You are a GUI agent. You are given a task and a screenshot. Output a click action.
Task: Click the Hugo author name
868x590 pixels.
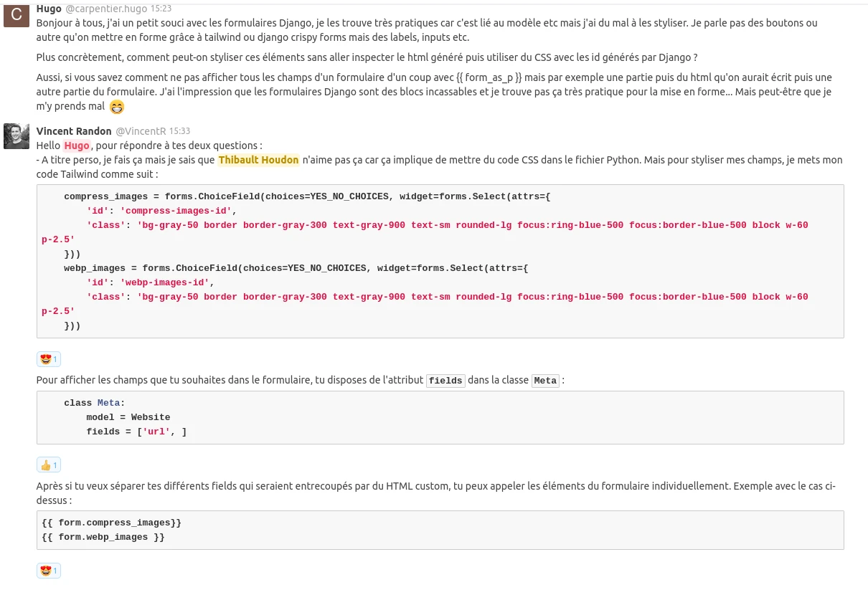[x=49, y=9]
